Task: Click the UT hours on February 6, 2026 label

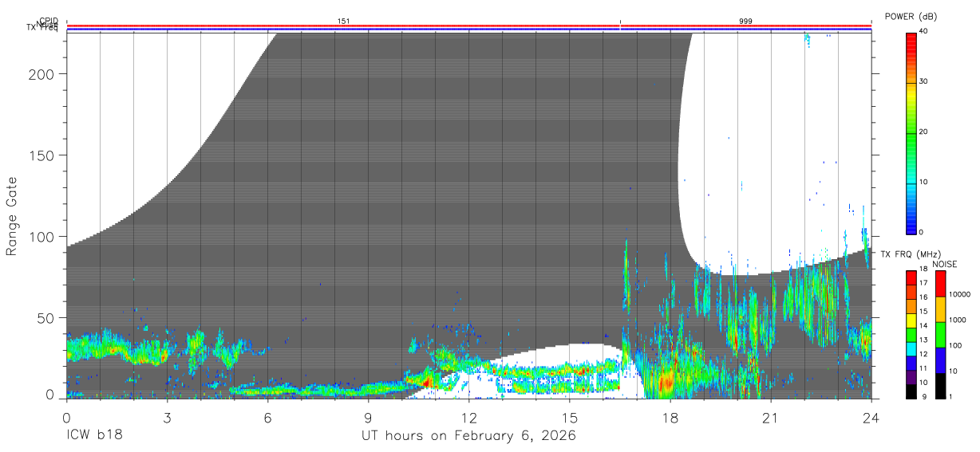Action: click(x=468, y=436)
